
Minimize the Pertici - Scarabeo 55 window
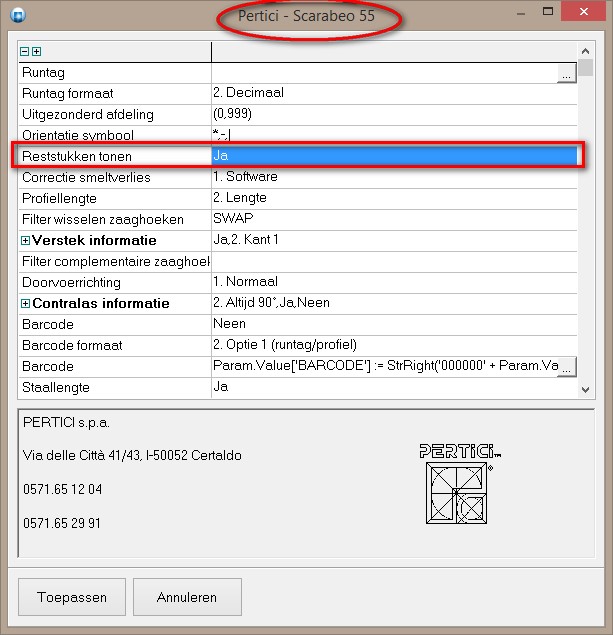pos(521,13)
